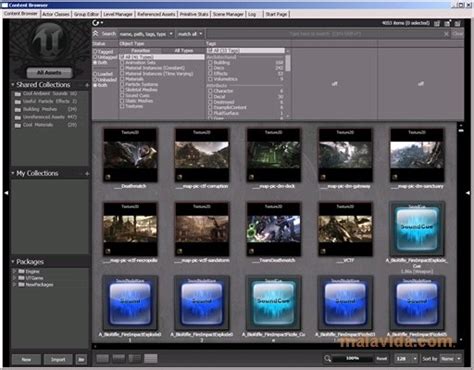Check the Decal tag checkbox
Image resolution: width=474 pixels, height=370 pixels.
(210, 96)
